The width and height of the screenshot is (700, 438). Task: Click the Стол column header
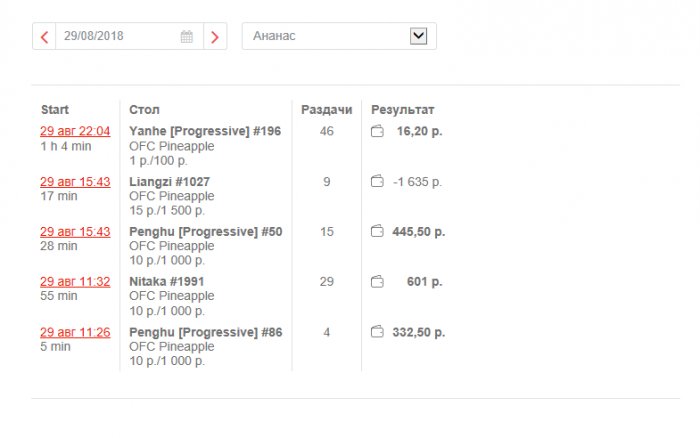144,109
